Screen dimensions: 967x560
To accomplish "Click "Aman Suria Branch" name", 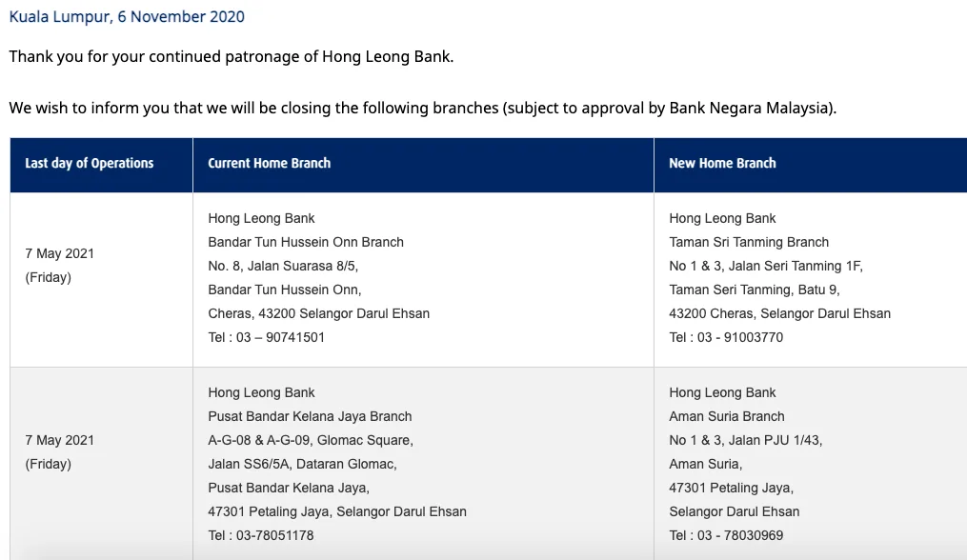I will pyautogui.click(x=727, y=416).
